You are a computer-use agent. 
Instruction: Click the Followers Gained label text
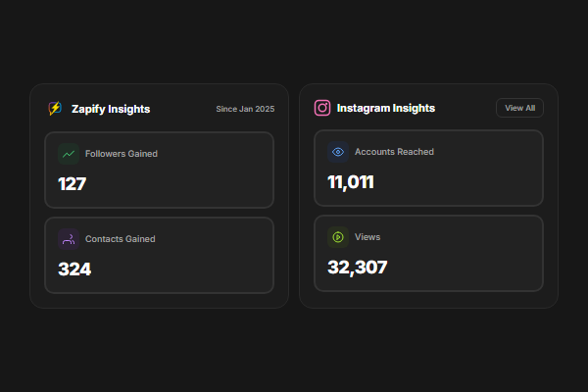click(122, 154)
